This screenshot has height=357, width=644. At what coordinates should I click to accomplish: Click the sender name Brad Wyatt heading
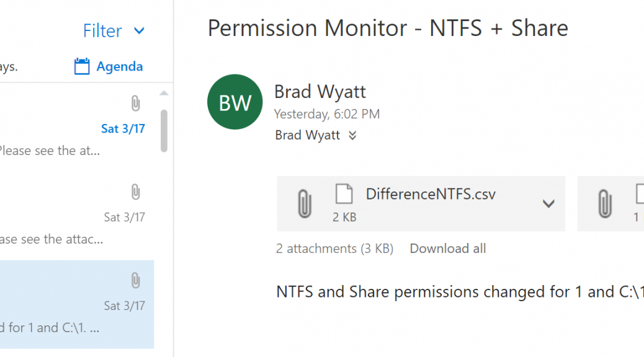[320, 92]
